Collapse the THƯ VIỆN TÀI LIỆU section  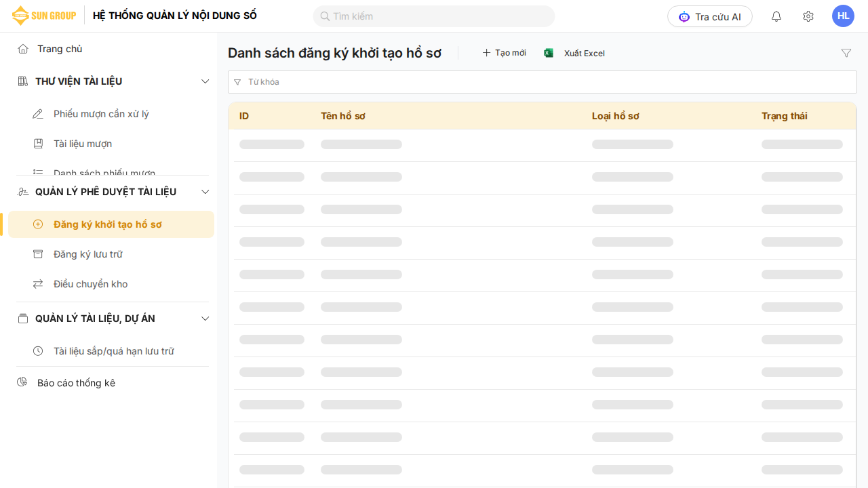coord(205,81)
